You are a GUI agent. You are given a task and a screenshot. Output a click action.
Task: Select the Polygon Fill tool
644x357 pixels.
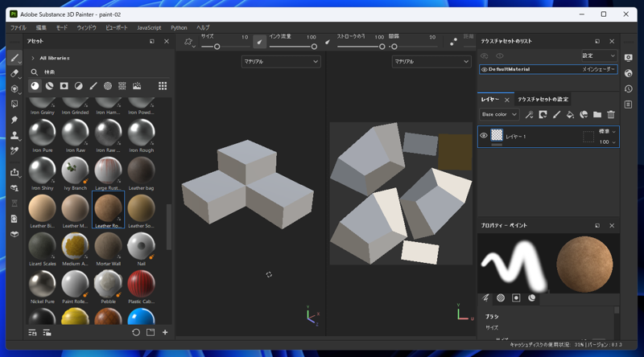(x=14, y=104)
